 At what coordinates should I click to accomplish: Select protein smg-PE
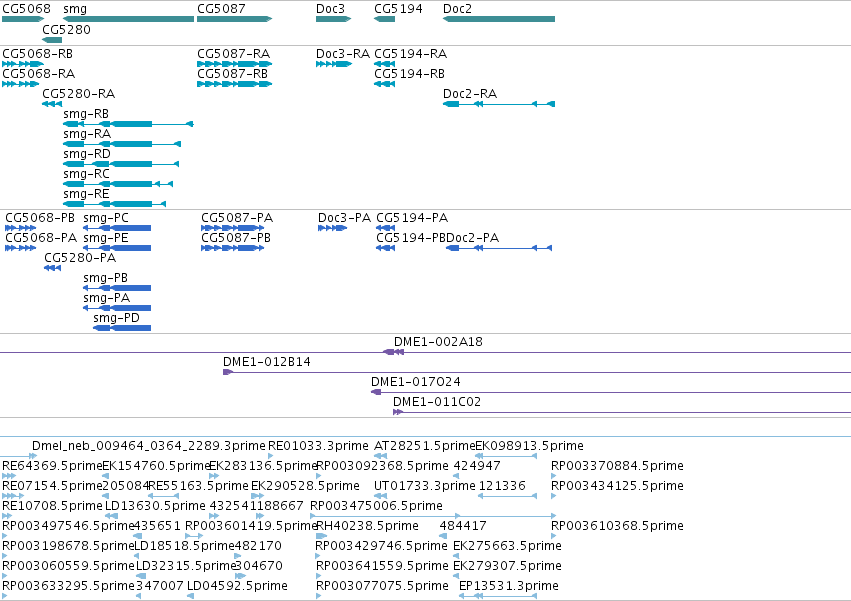pos(117,248)
